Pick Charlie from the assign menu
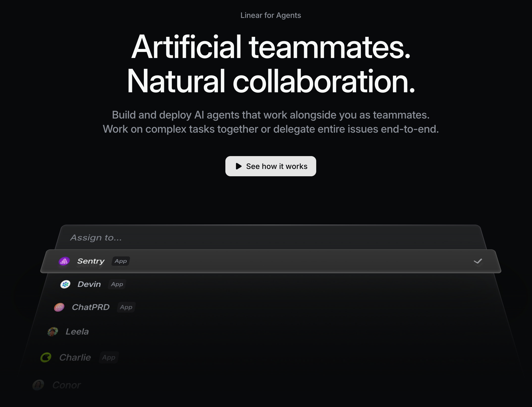Screen dimensions: 532x407 (75, 358)
